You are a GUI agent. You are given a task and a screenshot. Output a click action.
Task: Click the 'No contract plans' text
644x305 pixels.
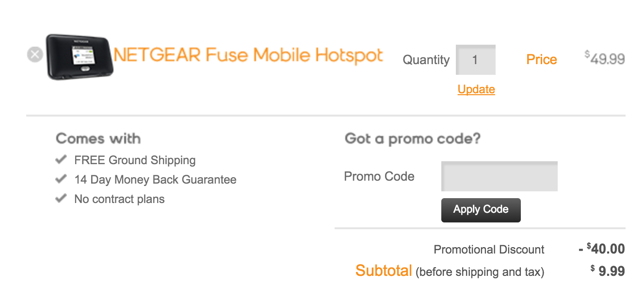(x=119, y=199)
